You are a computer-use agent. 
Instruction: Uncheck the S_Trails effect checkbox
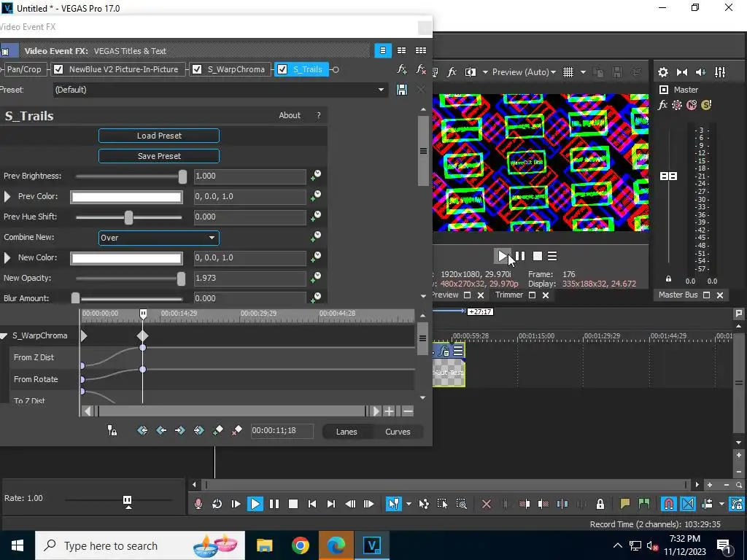coord(282,69)
